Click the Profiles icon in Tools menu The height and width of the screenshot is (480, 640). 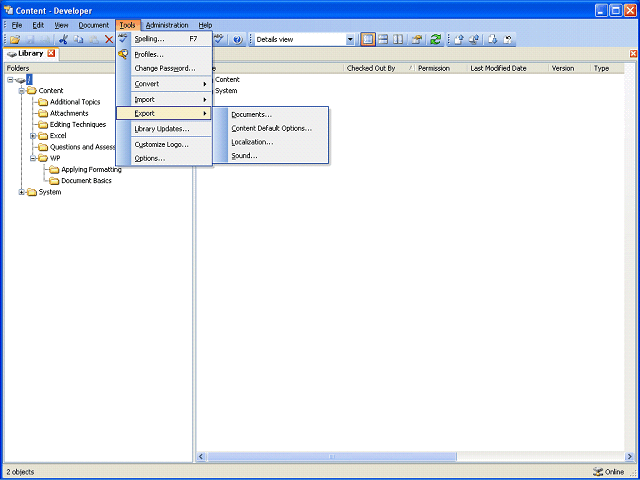123,54
